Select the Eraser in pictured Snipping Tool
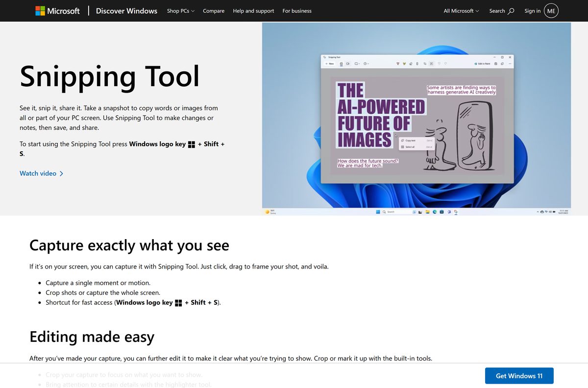Image resolution: width=588 pixels, height=388 pixels. [x=411, y=64]
